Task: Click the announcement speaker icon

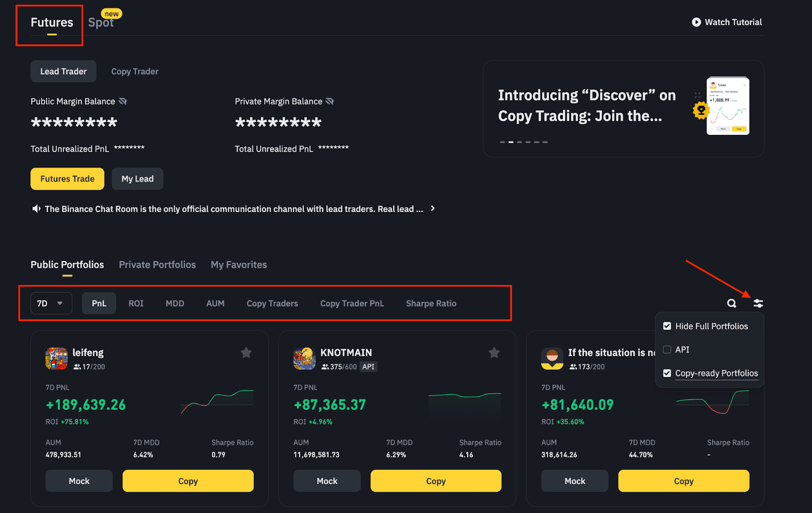Action: tap(36, 209)
